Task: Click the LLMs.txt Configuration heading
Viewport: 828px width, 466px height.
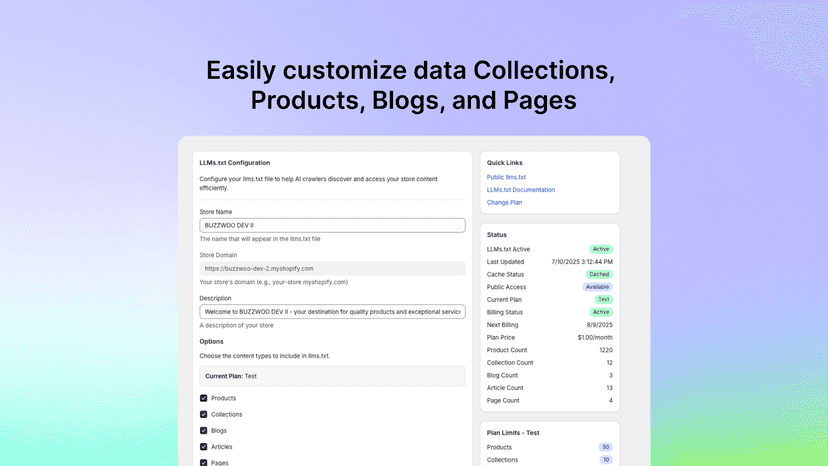Action: (x=234, y=163)
